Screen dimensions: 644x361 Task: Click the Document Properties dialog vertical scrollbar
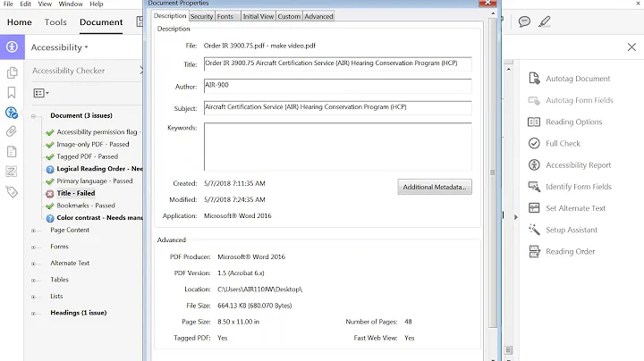coord(493,172)
